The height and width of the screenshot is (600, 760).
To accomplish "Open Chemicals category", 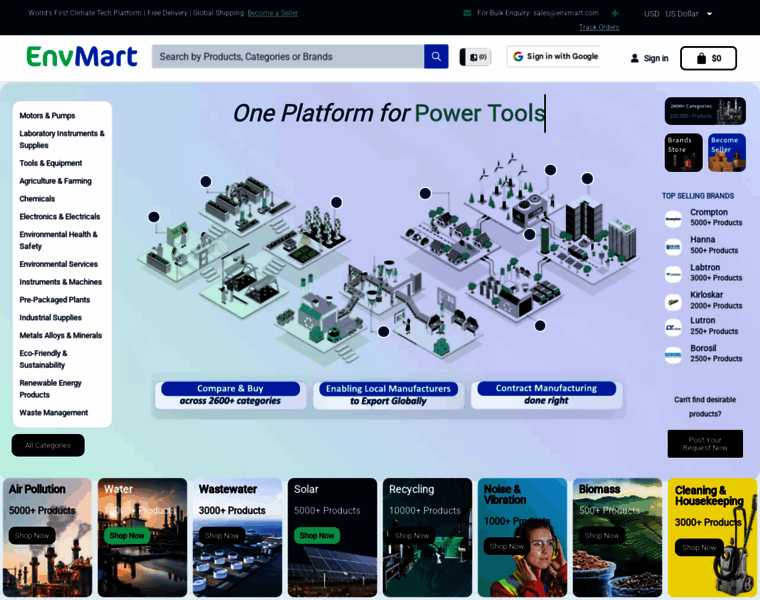I will (x=37, y=199).
